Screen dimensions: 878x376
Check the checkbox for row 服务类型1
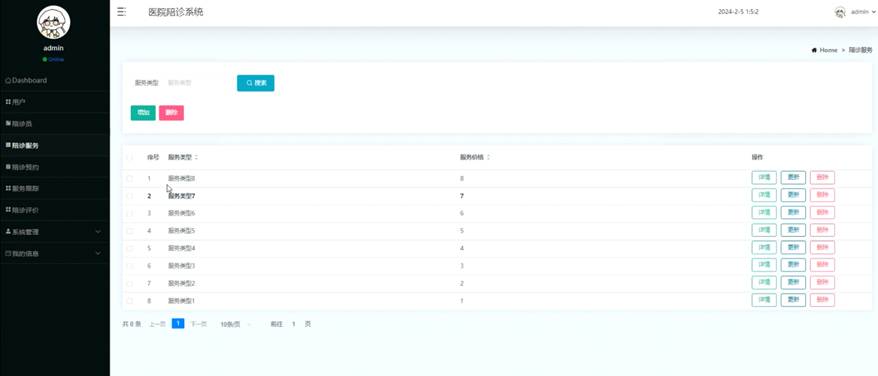coord(129,301)
